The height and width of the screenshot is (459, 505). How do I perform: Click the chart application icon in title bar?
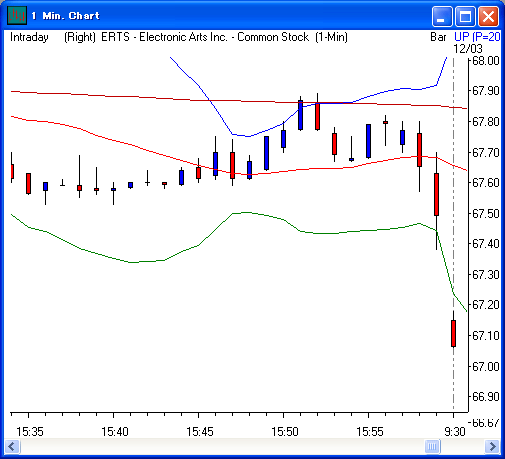(17, 15)
